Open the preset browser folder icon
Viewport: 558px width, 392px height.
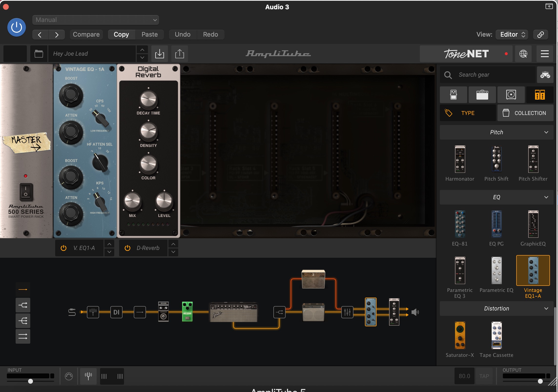pos(39,54)
